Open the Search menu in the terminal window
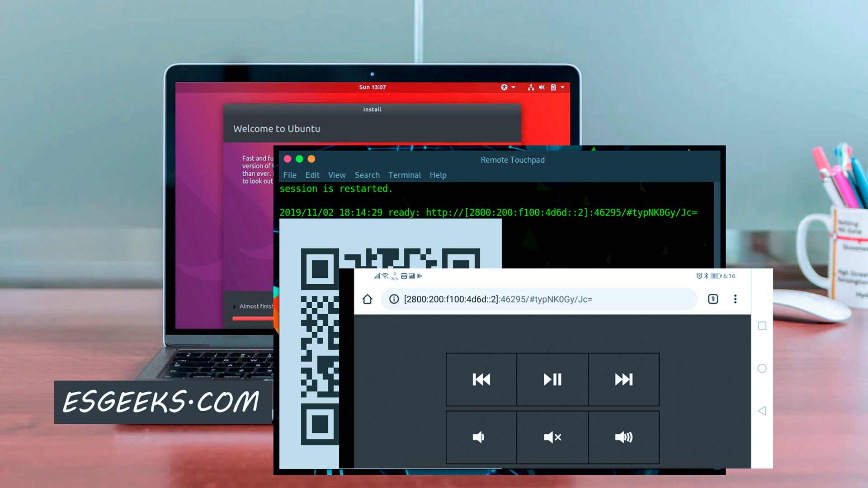Image resolution: width=868 pixels, height=488 pixels. 367,175
